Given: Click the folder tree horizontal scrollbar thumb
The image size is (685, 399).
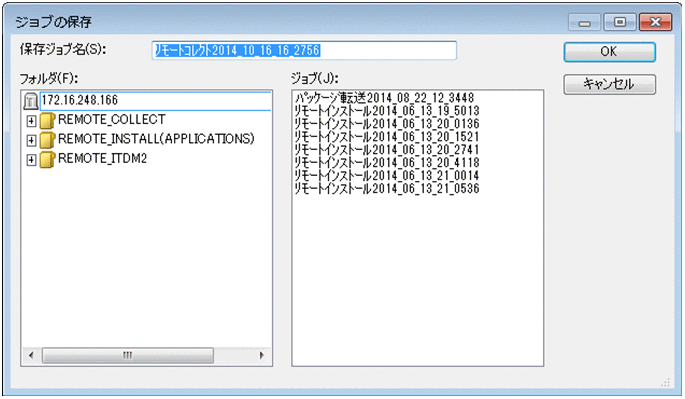Looking at the screenshot, I should [x=128, y=355].
